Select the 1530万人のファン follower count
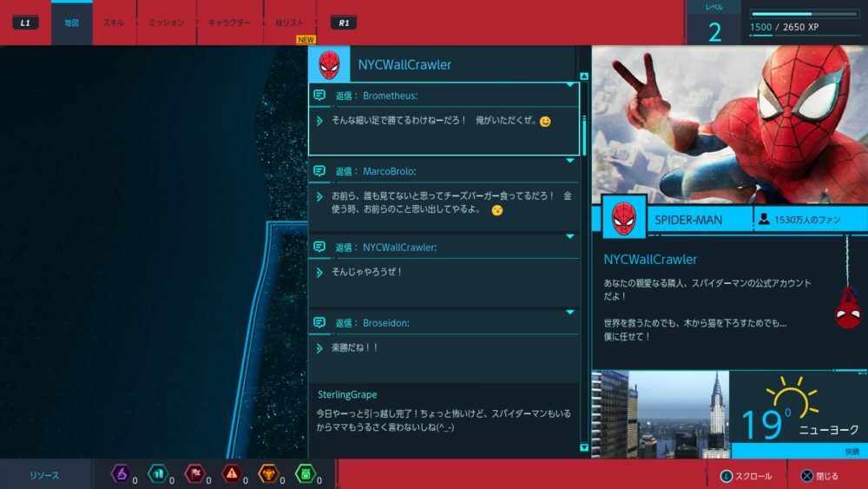Image resolution: width=868 pixels, height=489 pixels. 807,220
